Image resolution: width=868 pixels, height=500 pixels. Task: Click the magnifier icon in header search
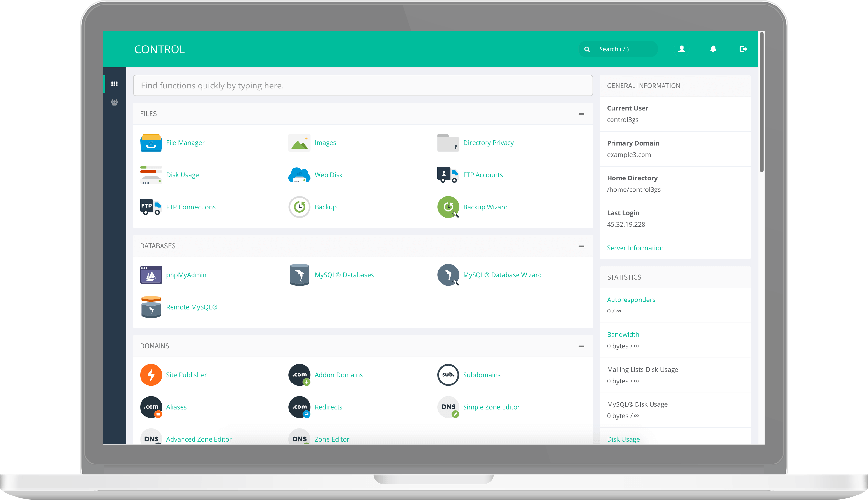(587, 49)
